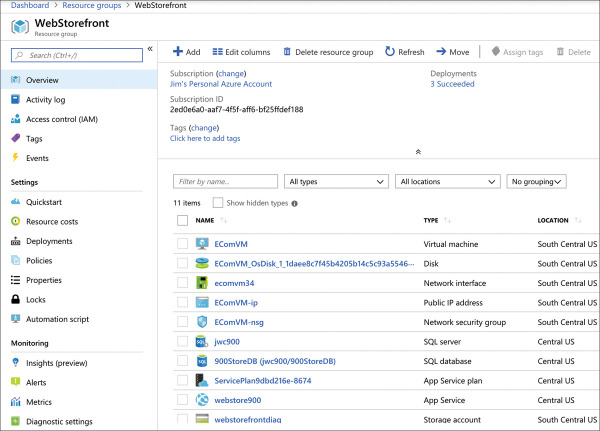Click change next to Tags
Screen dimensions: 600x431
[x=204, y=128]
